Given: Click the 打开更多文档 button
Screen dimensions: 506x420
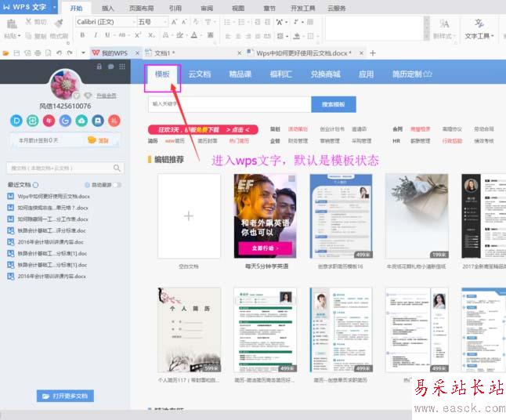Looking at the screenshot, I should coord(65,396).
